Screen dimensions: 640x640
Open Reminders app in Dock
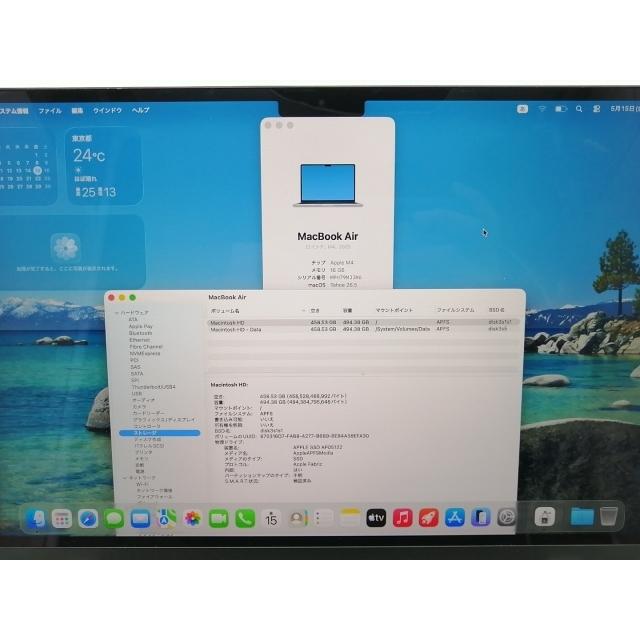click(x=324, y=519)
